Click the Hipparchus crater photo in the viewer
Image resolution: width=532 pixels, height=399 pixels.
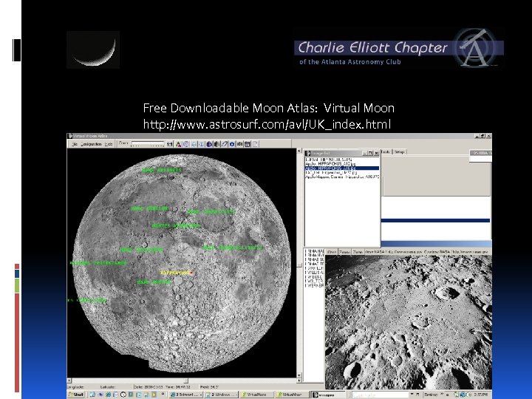click(409, 322)
